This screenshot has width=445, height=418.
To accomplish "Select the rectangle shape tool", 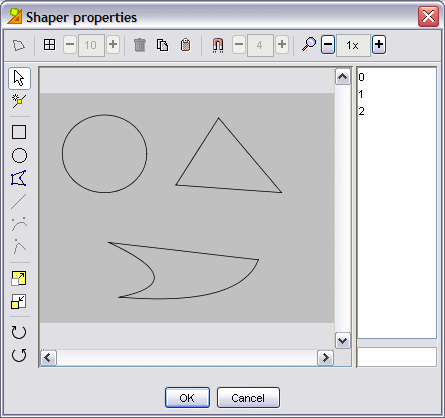I will pyautogui.click(x=19, y=132).
